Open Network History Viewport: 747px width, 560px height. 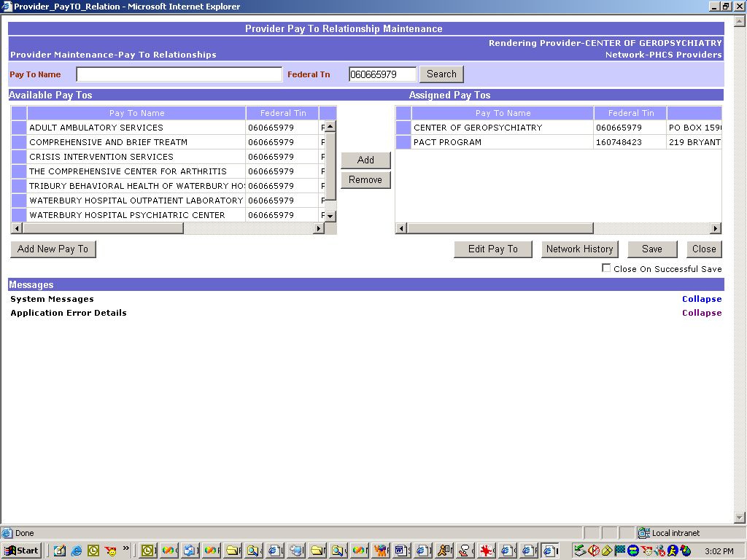click(x=579, y=249)
